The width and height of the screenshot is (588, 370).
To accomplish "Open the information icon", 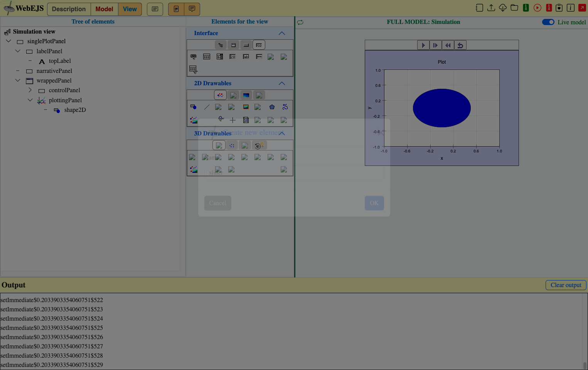I will coord(571,8).
